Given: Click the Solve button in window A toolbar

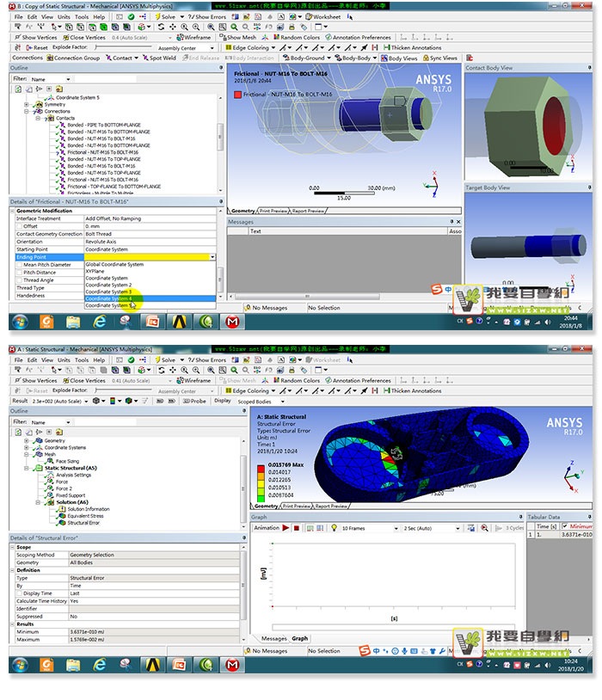Looking at the screenshot, I should 165,359.
